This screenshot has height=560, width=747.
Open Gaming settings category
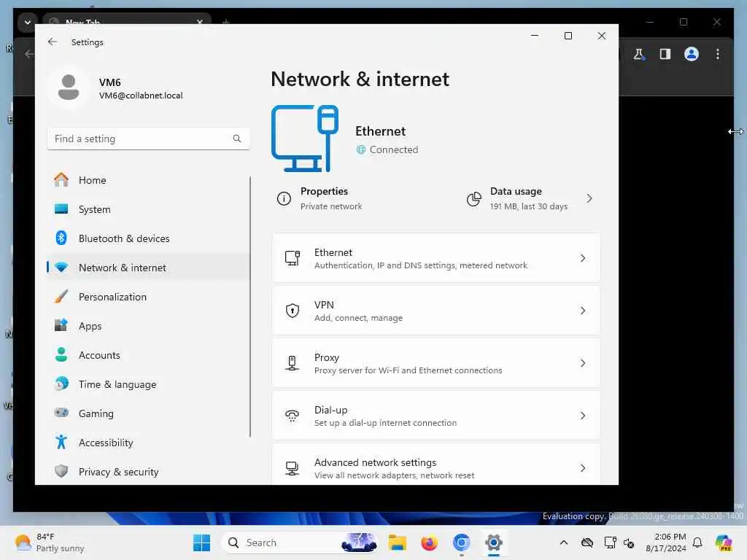[147, 413]
